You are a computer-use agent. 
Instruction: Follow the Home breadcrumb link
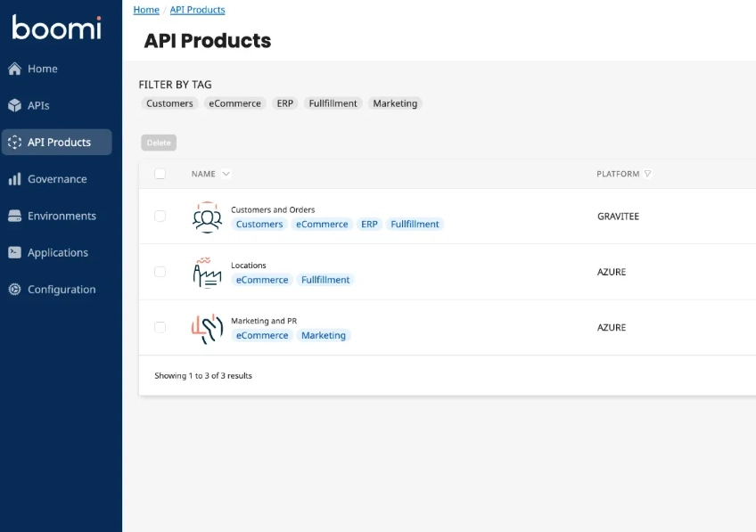click(146, 10)
